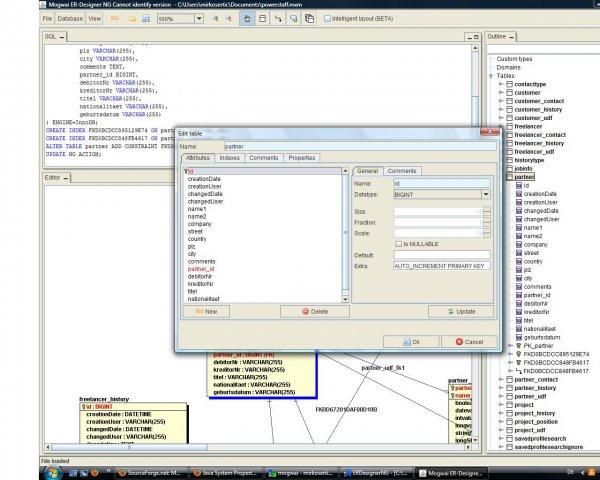Enable Intelligent layout (BETA) checkbox
600x480 pixels.
pyautogui.click(x=327, y=18)
